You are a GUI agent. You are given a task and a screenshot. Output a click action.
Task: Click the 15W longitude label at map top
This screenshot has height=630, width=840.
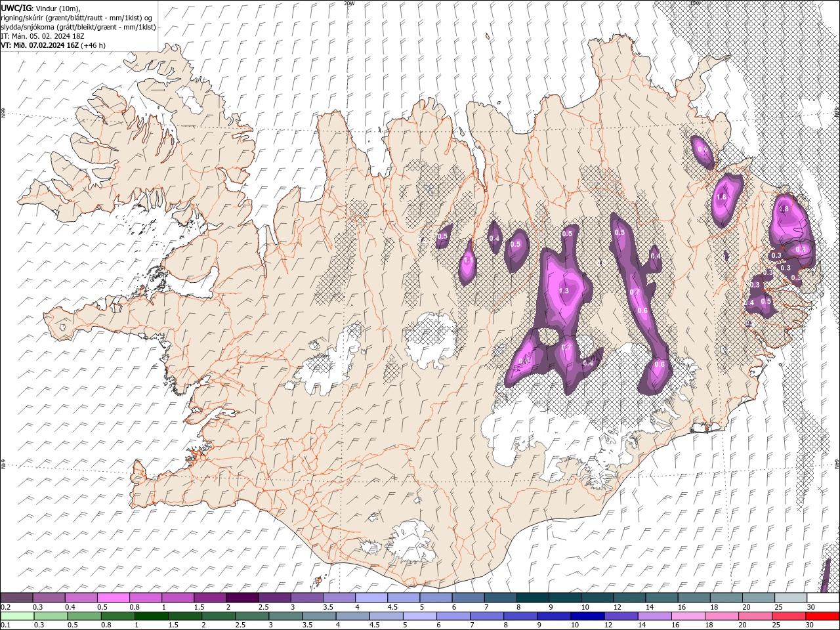pyautogui.click(x=695, y=3)
